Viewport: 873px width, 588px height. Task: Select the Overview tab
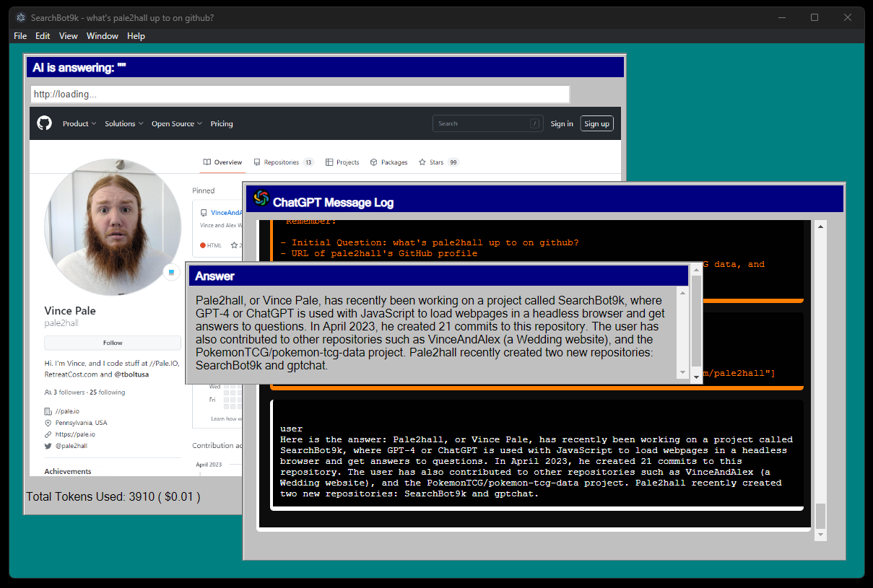[x=222, y=162]
